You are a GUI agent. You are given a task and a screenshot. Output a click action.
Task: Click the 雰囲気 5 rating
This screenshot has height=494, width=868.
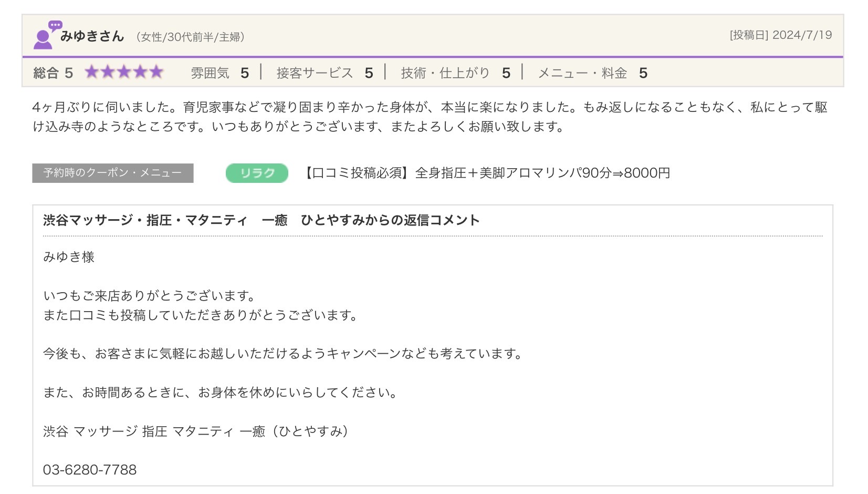[219, 73]
